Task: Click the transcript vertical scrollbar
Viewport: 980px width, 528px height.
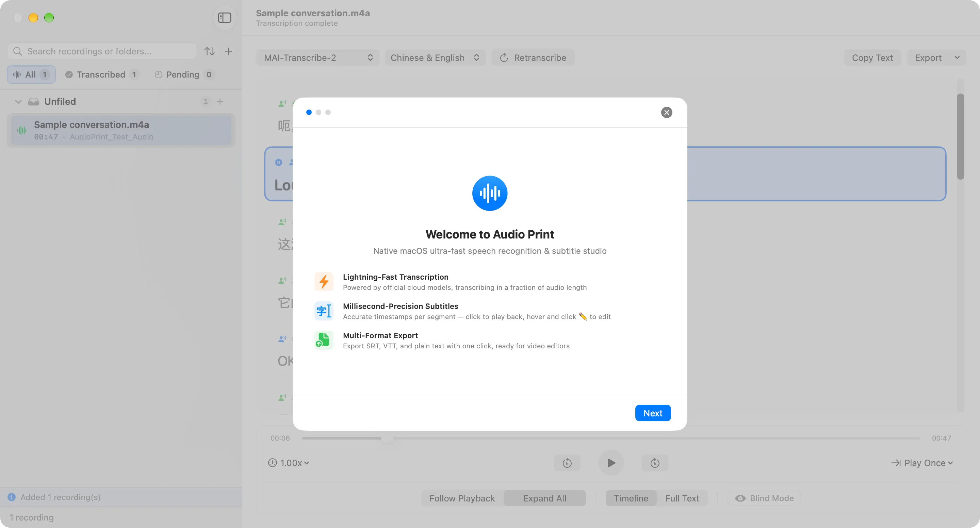Action: point(961,136)
